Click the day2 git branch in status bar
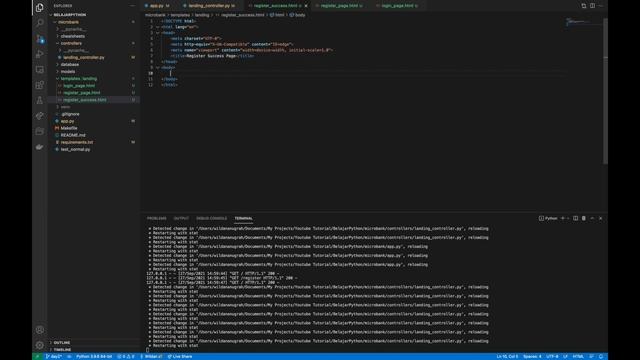The height and width of the screenshot is (360, 640). 53,357
